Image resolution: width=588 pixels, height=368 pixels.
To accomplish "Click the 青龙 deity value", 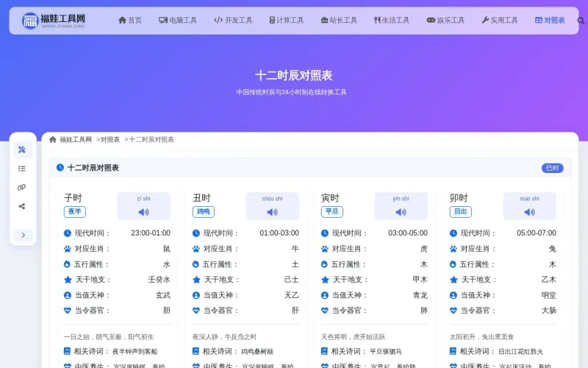I will [420, 296].
